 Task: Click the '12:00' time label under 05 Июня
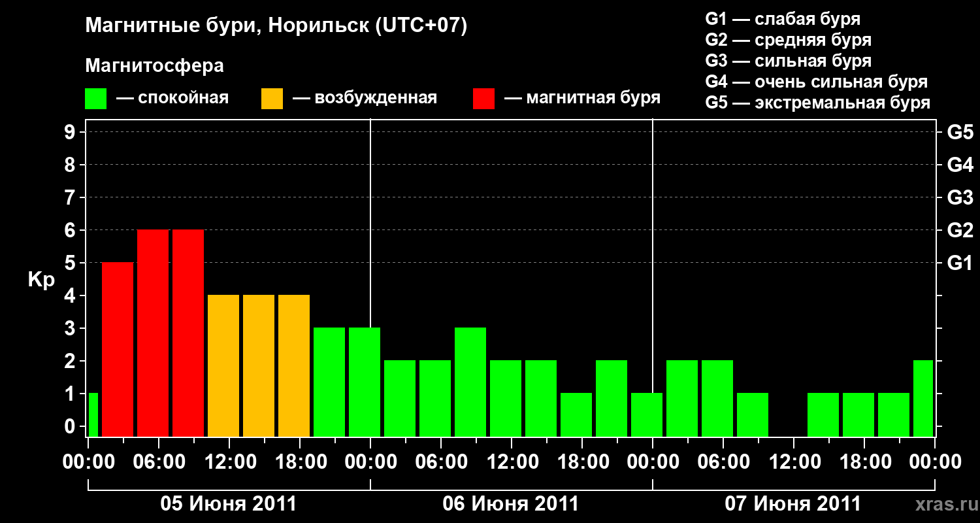(x=232, y=463)
